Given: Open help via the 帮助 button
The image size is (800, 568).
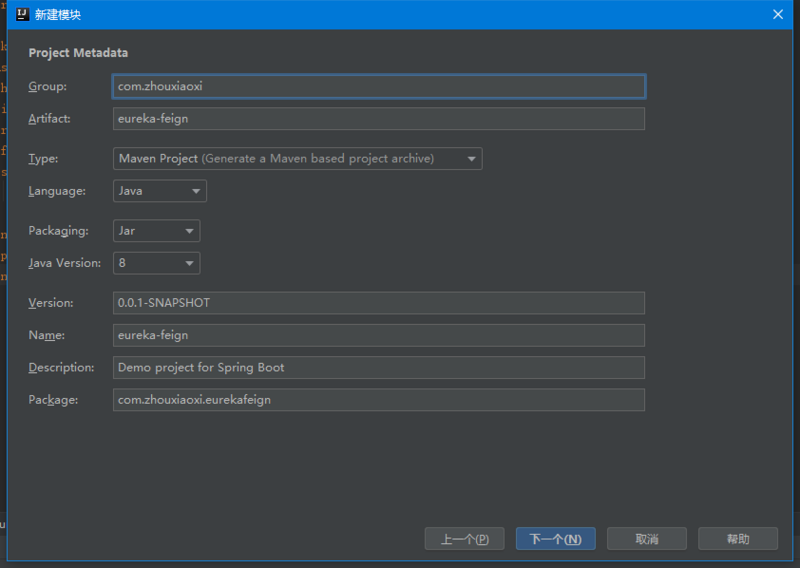Looking at the screenshot, I should (x=737, y=539).
